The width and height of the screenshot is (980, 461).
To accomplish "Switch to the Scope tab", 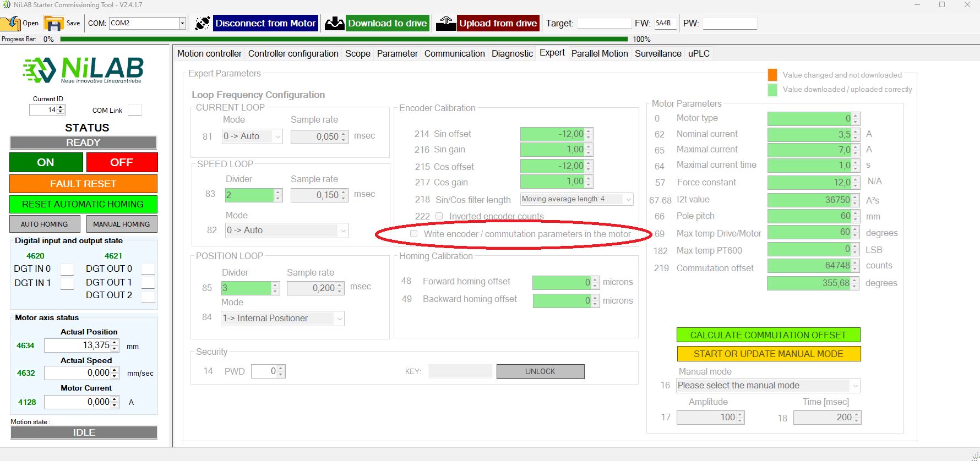I will click(x=357, y=53).
